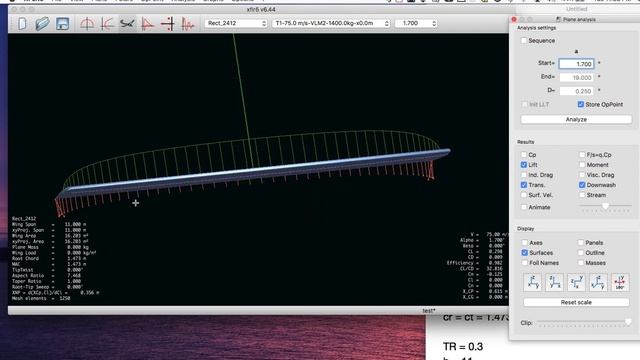
Task: Click the Reset scale button
Action: [576, 302]
